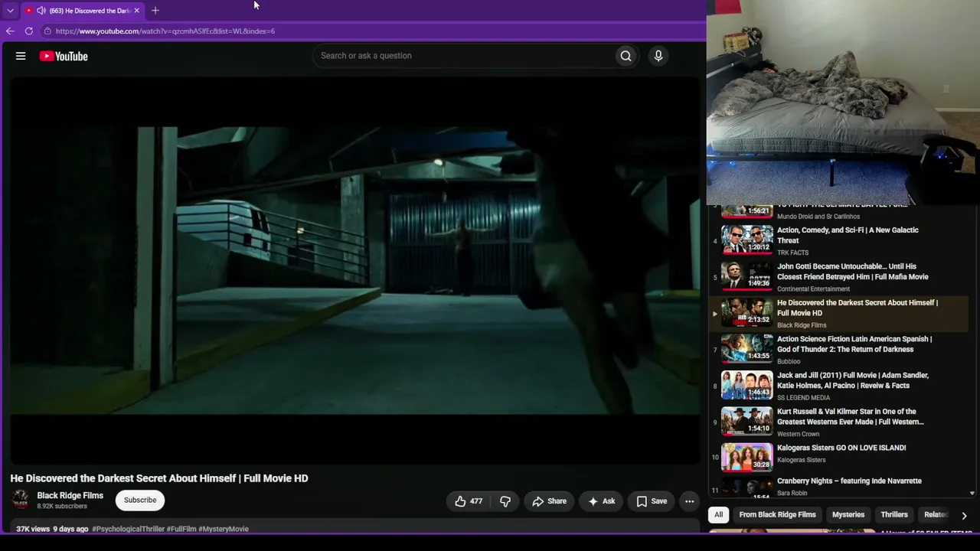Play 'John Gotti Became Untouchable' playlist title

point(853,272)
